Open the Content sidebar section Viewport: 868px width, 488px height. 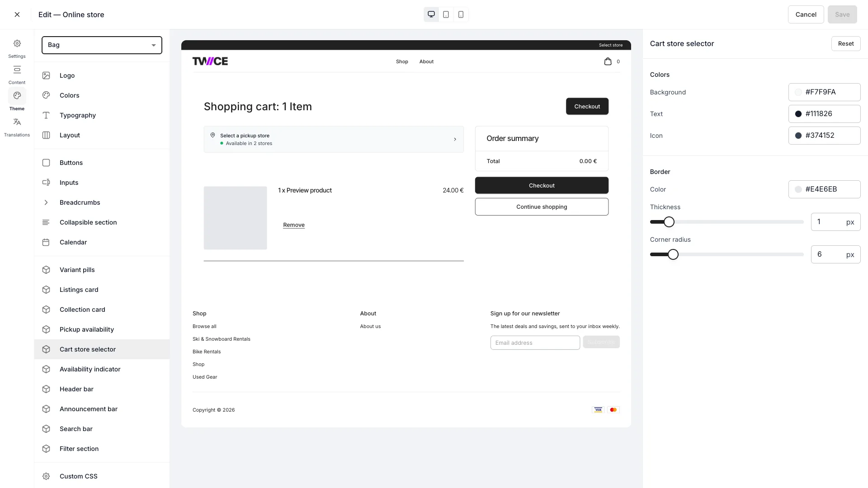pos(17,75)
